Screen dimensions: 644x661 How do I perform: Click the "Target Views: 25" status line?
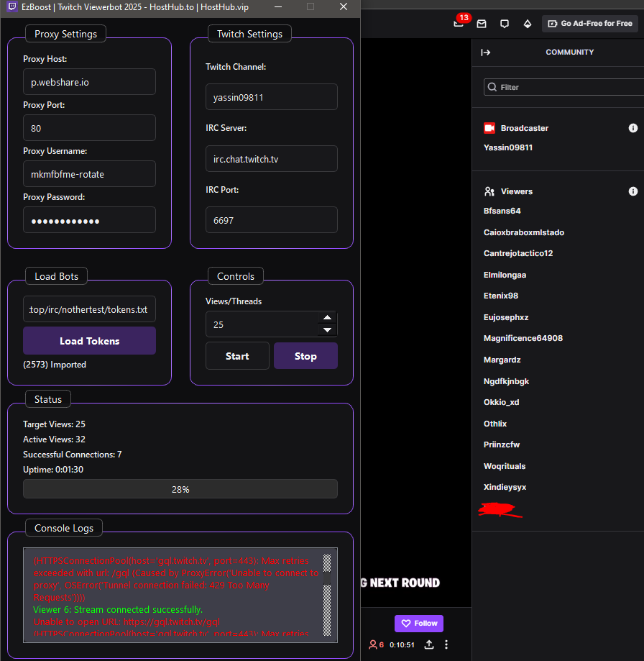(54, 424)
